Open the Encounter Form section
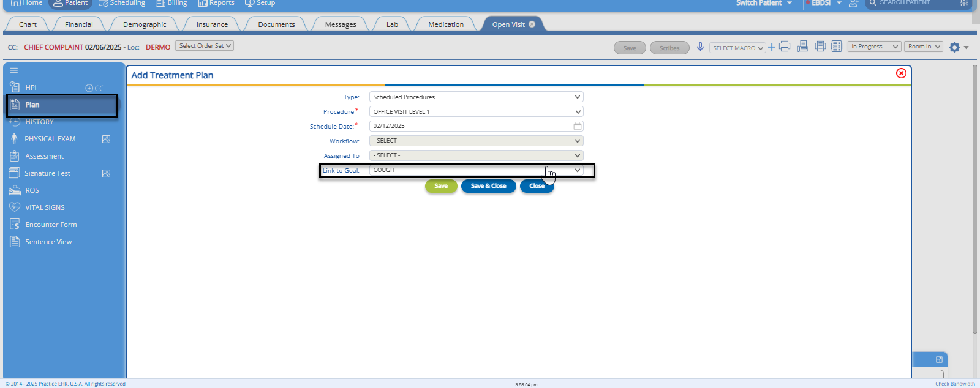This screenshot has height=388, width=980. (x=51, y=225)
